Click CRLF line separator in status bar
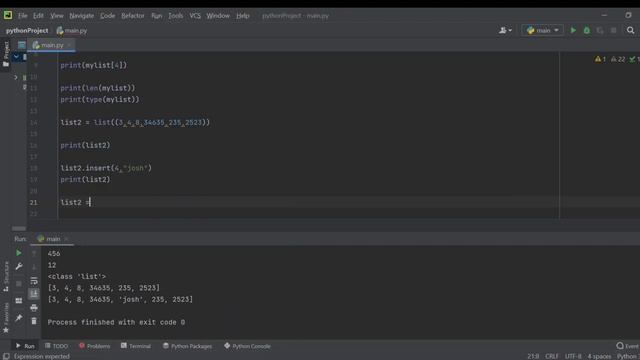Viewport: 640px width, 360px height. click(x=552, y=356)
